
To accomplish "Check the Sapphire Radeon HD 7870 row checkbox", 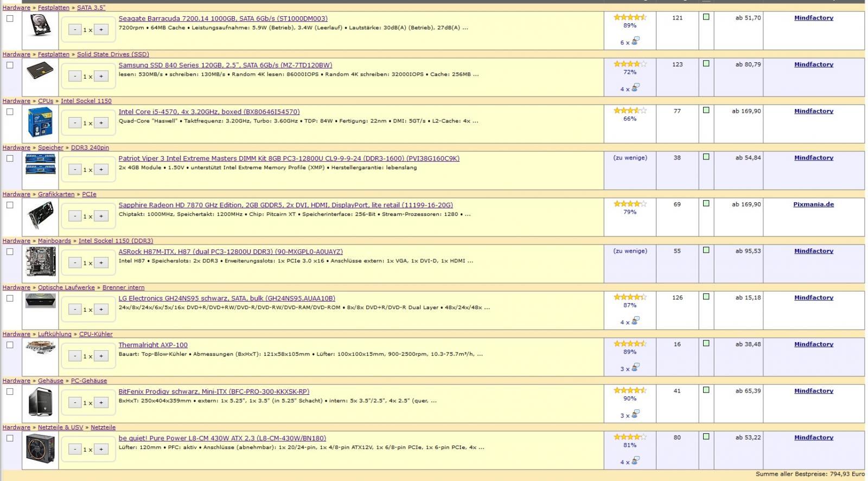I will pos(10,205).
